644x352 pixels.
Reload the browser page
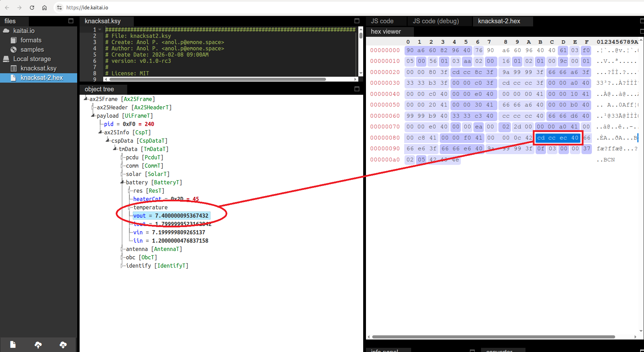[32, 8]
